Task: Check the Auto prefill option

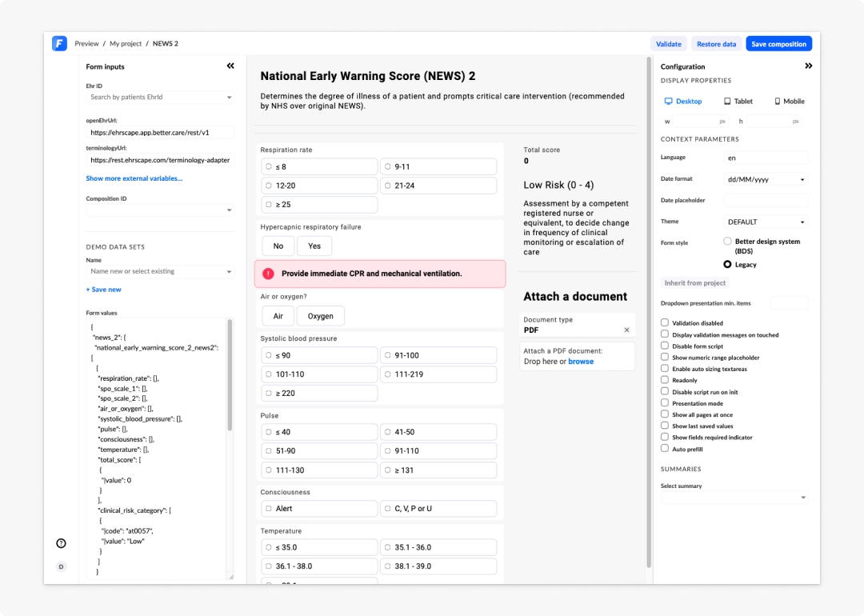Action: 665,449
